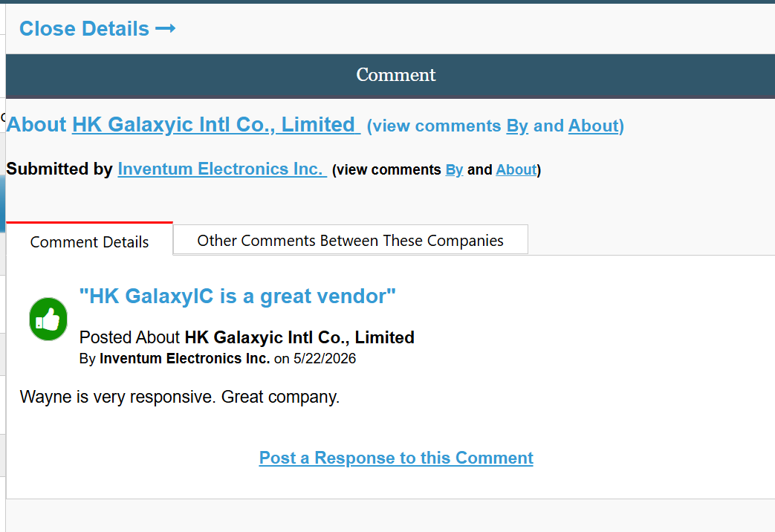Click the arrow icon beside Close Details
This screenshot has height=532, width=775.
point(166,29)
